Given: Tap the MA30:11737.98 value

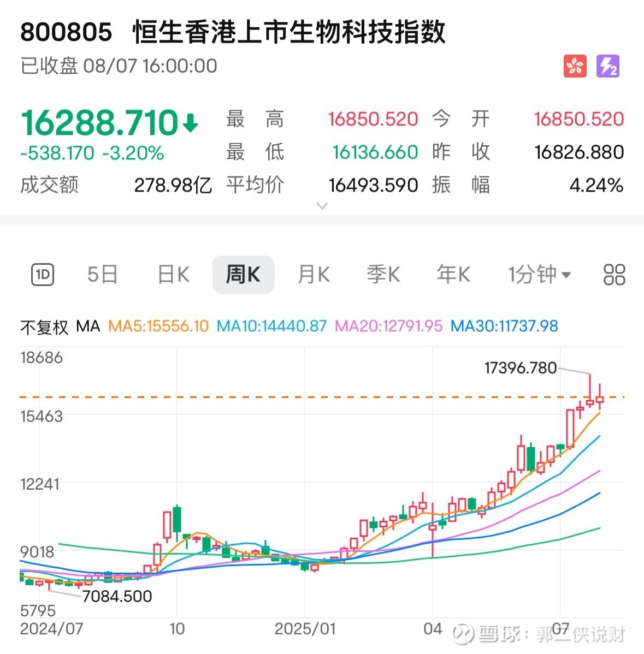Looking at the screenshot, I should point(504,326).
